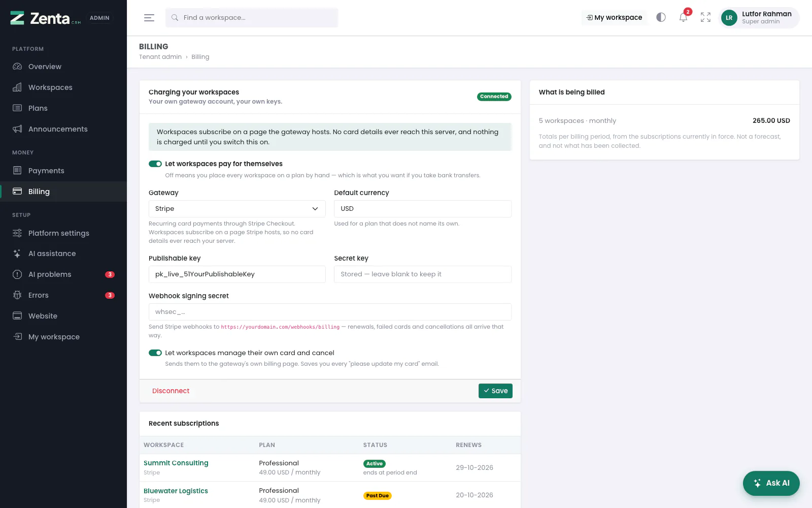Click the Default currency USD field
812x508 pixels.
point(423,209)
